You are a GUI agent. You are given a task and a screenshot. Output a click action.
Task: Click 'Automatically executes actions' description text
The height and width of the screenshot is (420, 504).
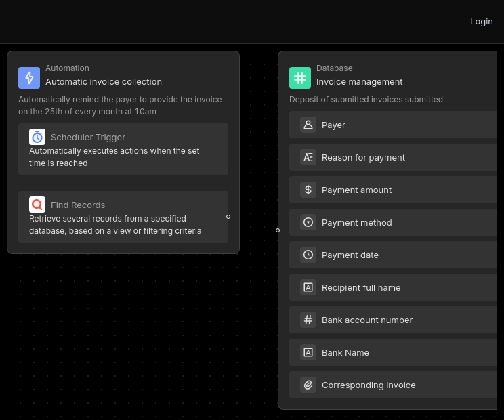click(114, 156)
